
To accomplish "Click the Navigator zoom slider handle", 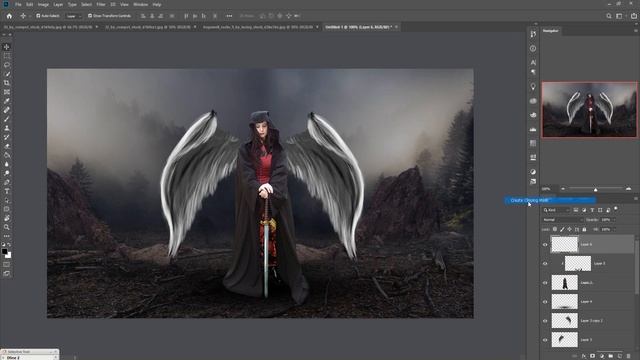I will tap(596, 189).
